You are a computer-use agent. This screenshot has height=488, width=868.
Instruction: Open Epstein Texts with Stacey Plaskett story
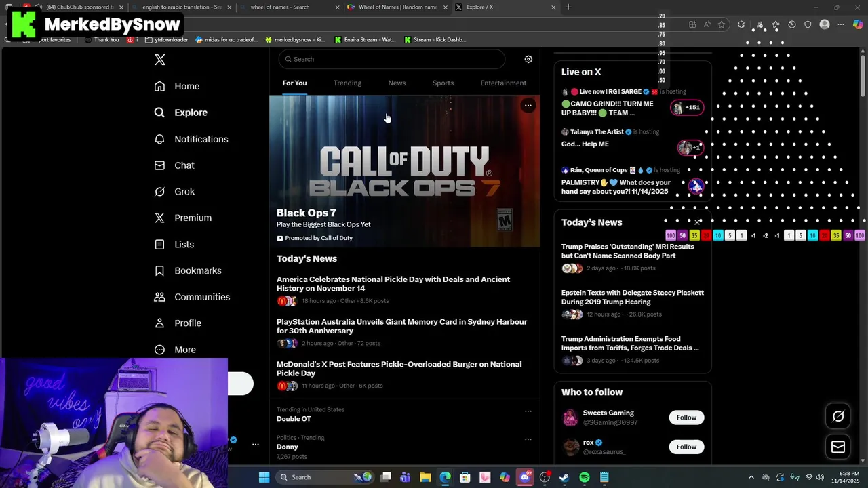633,297
